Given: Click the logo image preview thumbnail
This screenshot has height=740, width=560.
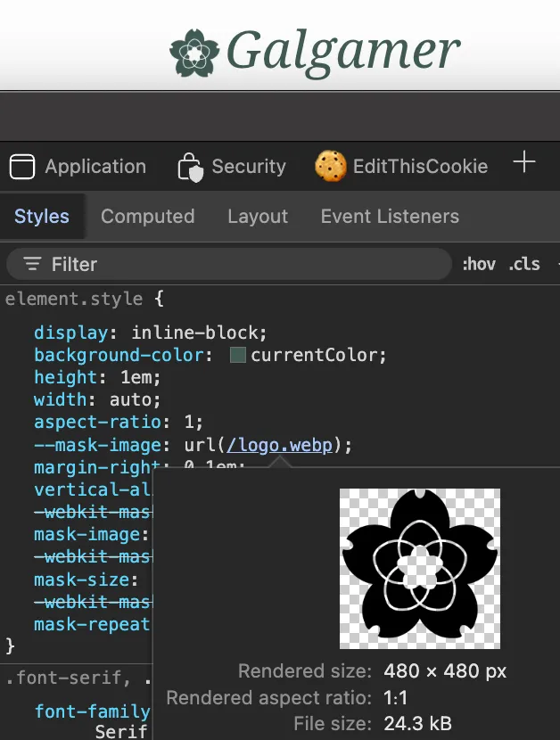Looking at the screenshot, I should click(x=420, y=568).
